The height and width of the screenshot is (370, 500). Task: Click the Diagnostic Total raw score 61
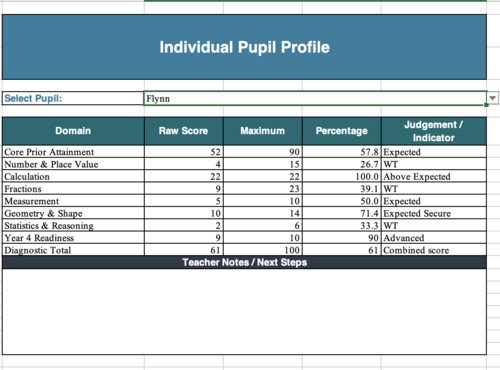coord(184,250)
